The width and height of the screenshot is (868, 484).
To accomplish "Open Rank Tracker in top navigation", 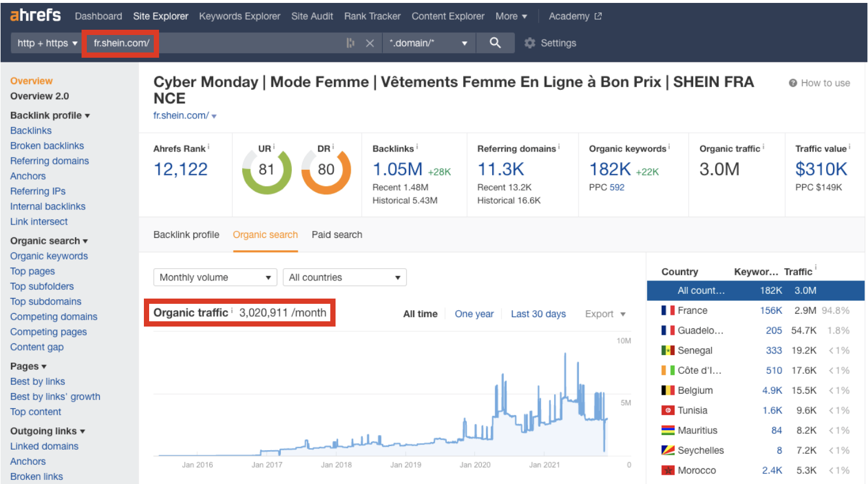I will (372, 16).
